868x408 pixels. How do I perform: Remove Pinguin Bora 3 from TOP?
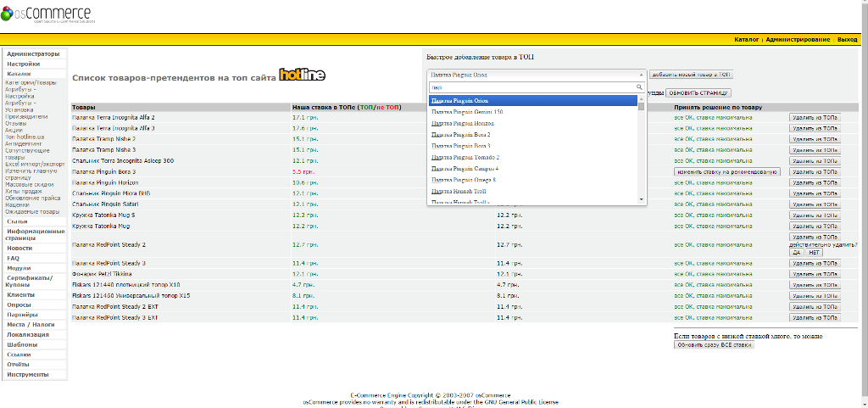tap(815, 172)
